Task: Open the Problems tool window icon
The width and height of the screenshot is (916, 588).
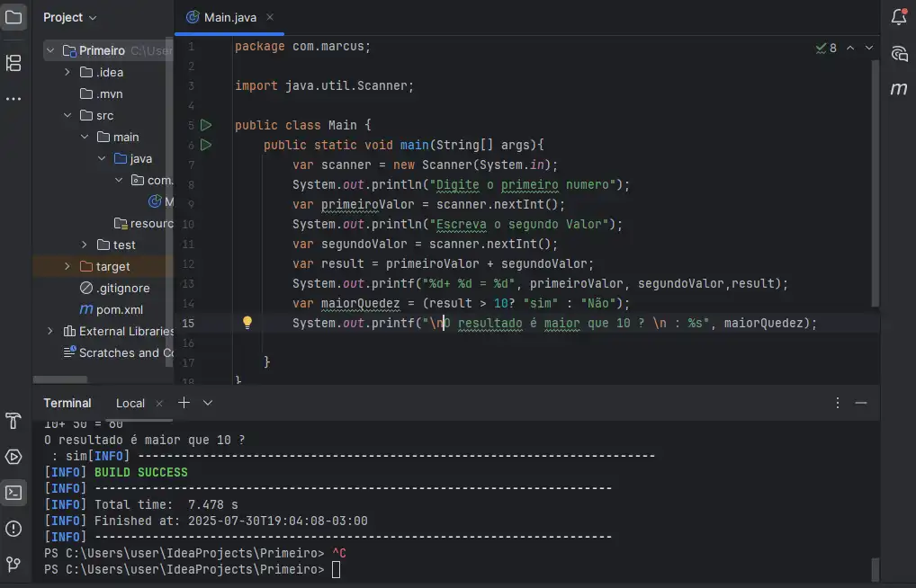Action: point(13,529)
